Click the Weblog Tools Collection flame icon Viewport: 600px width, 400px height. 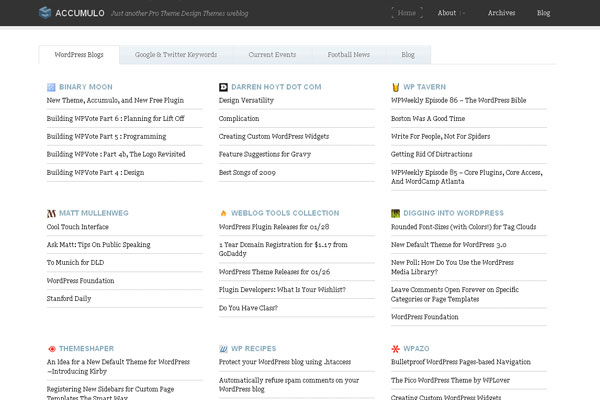coord(223,213)
